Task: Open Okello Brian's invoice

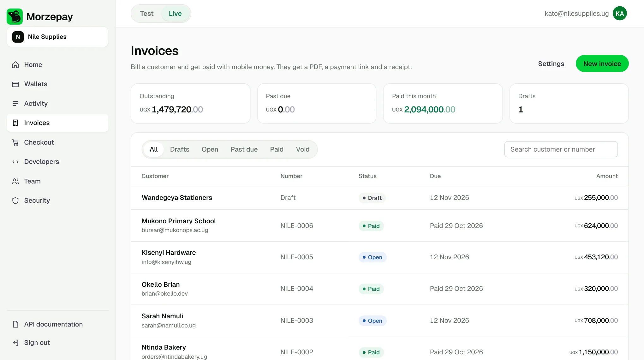Action: pos(380,289)
